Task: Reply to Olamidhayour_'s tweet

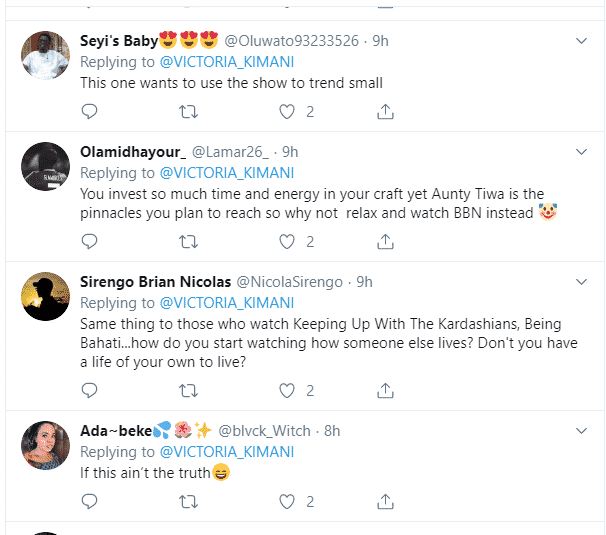Action: 89,241
